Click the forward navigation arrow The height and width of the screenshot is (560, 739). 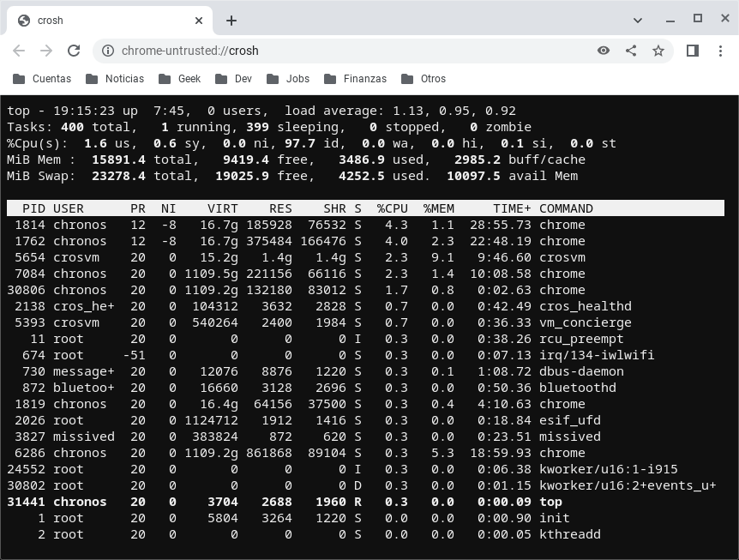46,51
